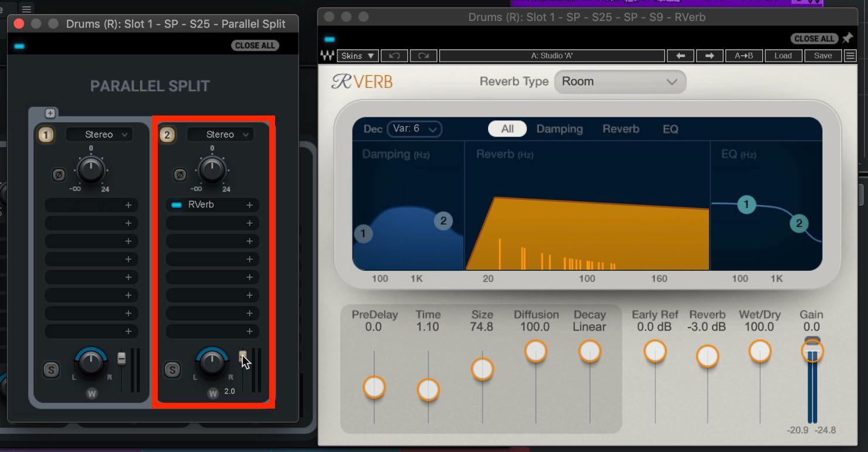Click the Wet/Dry slider handle
The image size is (868, 452).
(760, 351)
